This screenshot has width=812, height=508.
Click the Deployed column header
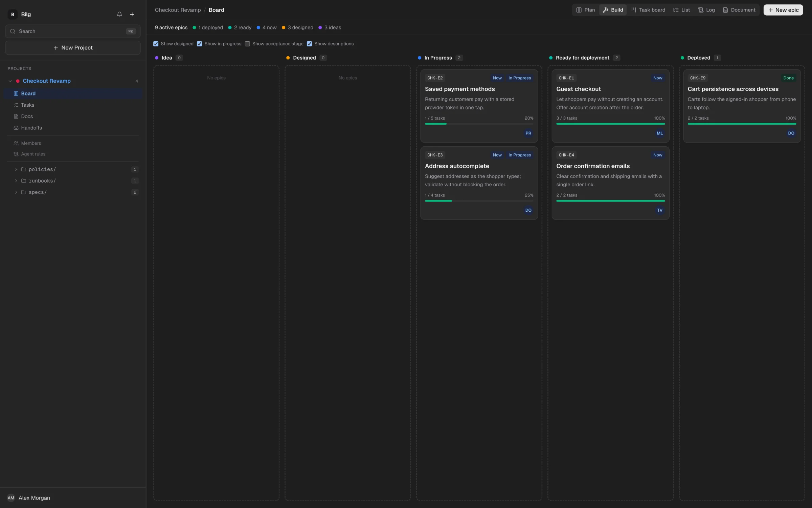click(699, 58)
